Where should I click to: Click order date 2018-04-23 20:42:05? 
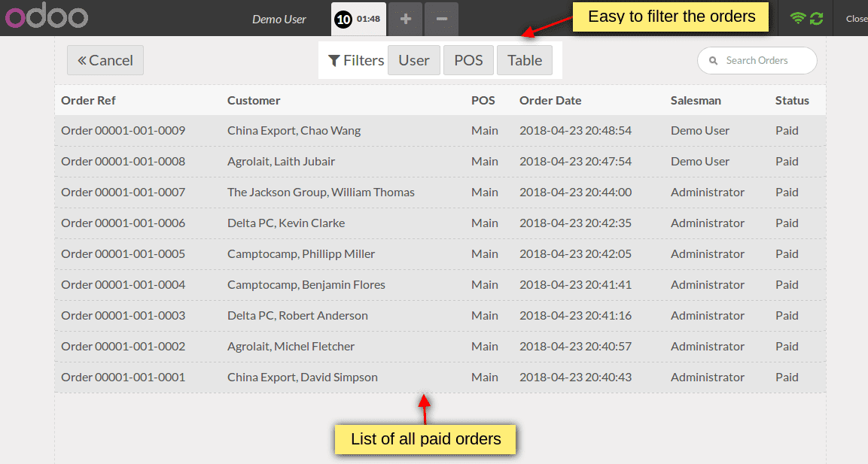click(x=576, y=254)
